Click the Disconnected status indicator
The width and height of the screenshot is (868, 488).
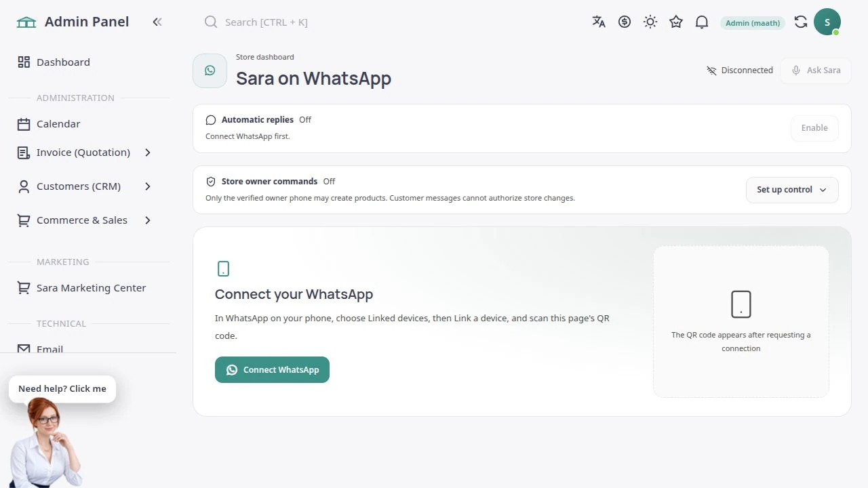point(739,70)
